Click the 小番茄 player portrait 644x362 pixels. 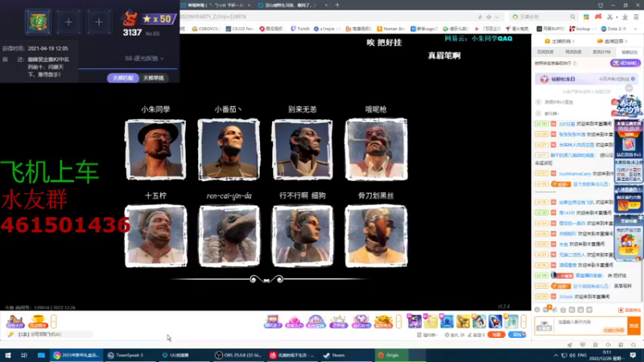[x=229, y=150]
